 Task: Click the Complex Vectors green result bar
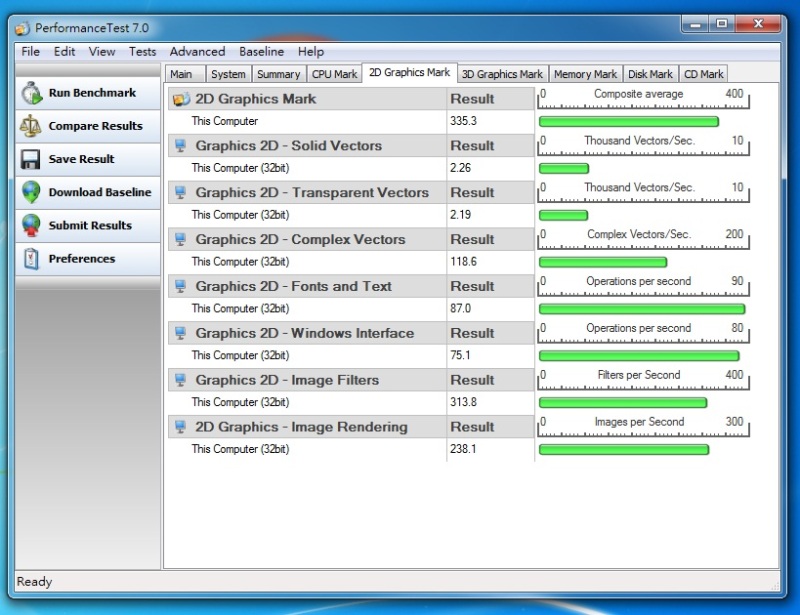pyautogui.click(x=603, y=262)
